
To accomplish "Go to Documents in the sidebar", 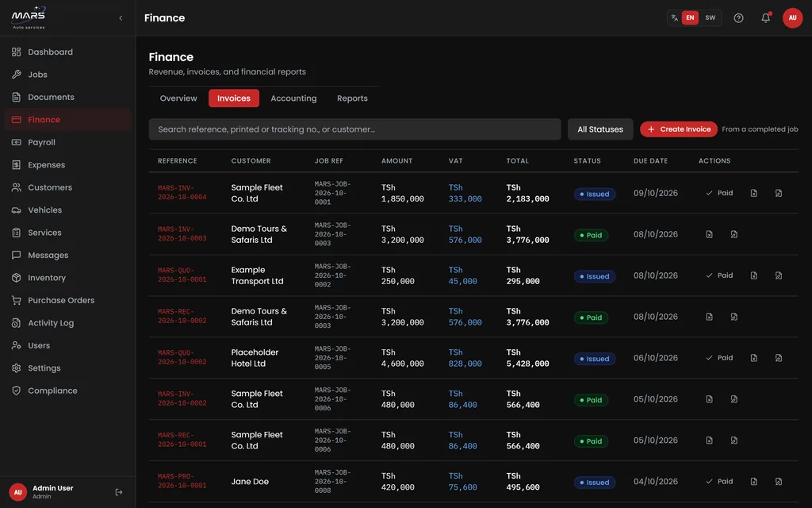I will (68, 97).
